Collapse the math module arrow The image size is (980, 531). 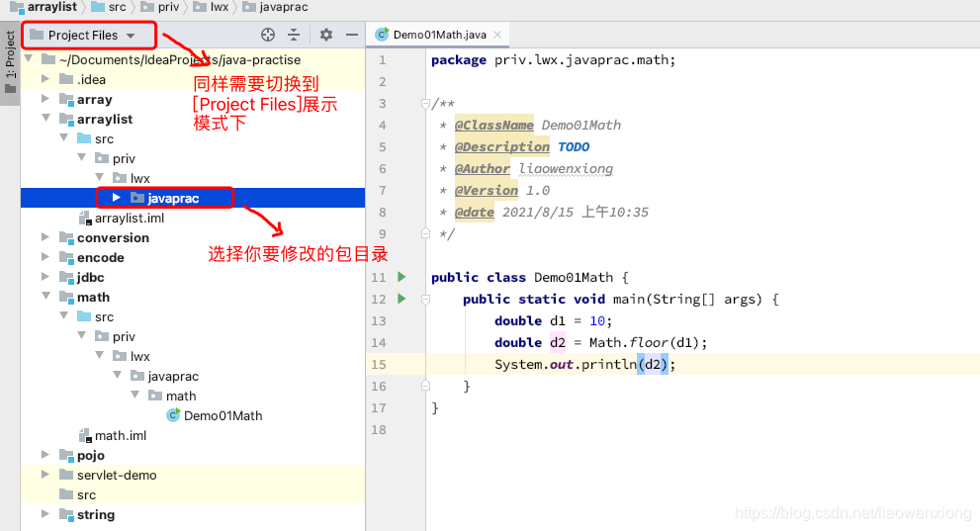(45, 296)
